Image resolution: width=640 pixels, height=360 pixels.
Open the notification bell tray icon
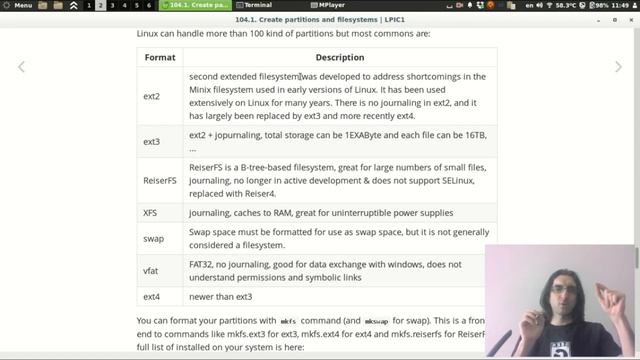[x=470, y=5]
